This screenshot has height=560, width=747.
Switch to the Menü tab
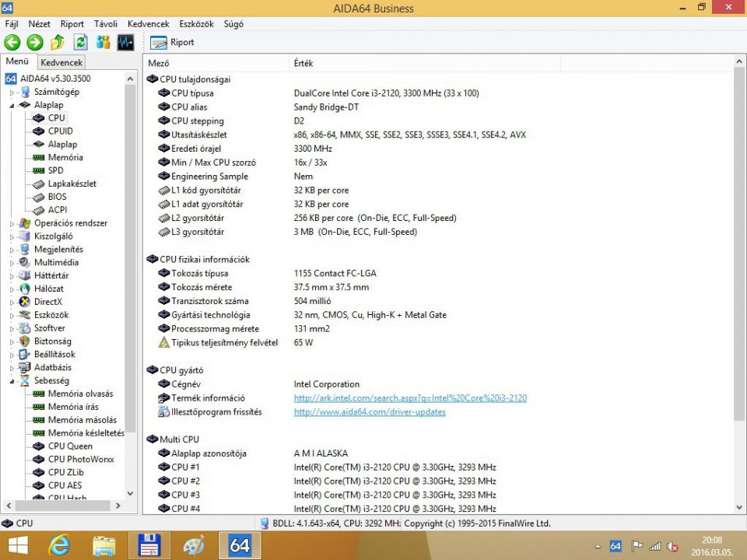pos(18,61)
